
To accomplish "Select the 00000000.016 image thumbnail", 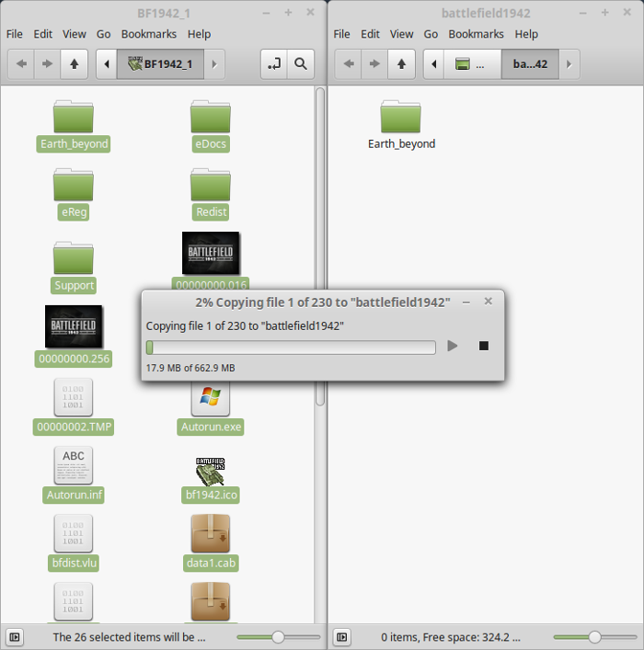I will point(211,253).
